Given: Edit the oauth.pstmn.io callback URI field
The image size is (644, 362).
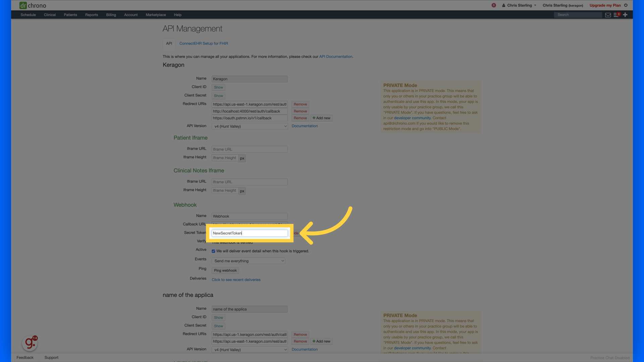Looking at the screenshot, I should click(250, 118).
